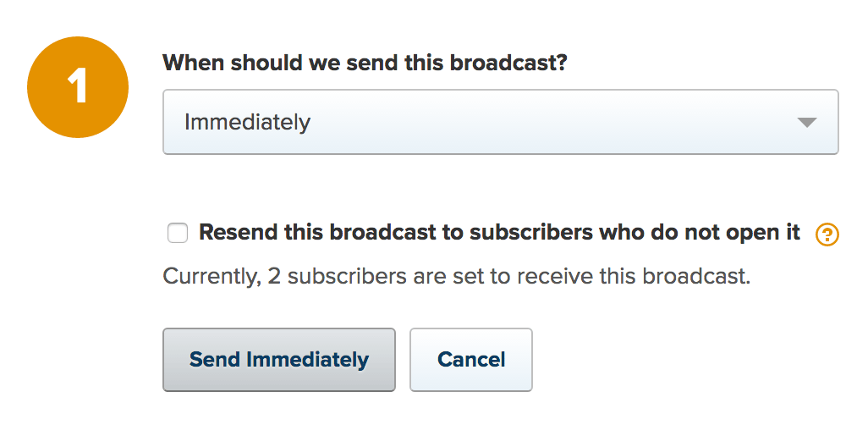This screenshot has height=425, width=868.
Task: Show the tooltip via the circled question mark
Action: point(827,235)
